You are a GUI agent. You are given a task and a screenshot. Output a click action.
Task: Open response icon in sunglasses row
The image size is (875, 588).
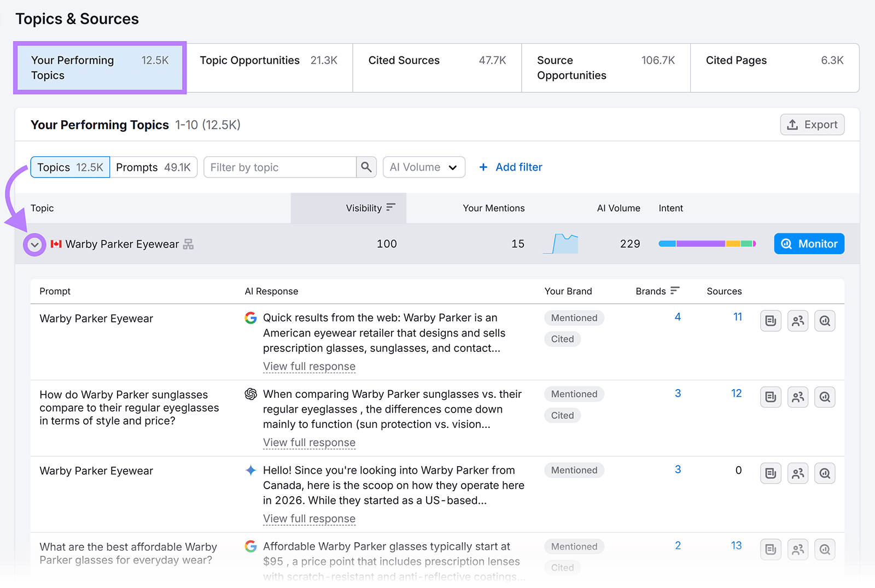pos(771,397)
